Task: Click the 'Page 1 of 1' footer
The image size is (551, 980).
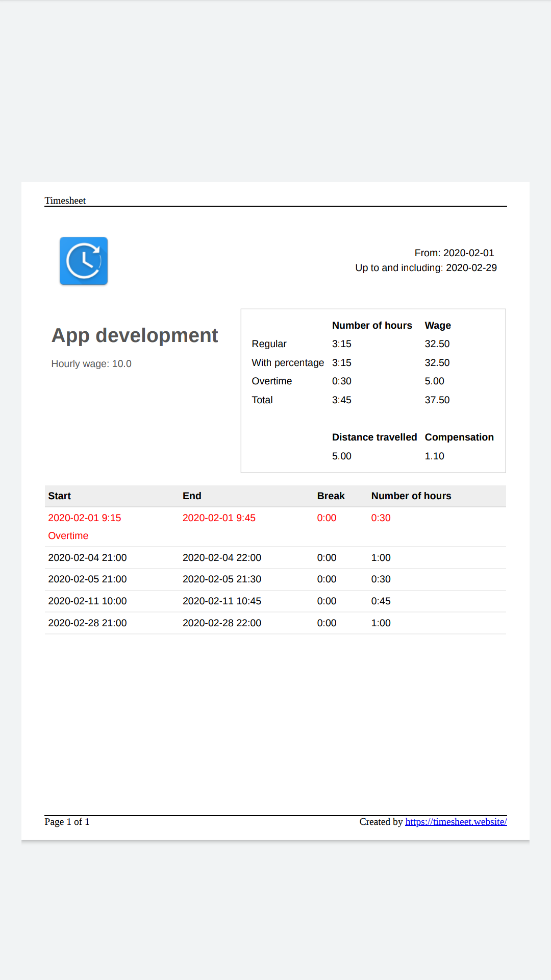Action: coord(67,822)
